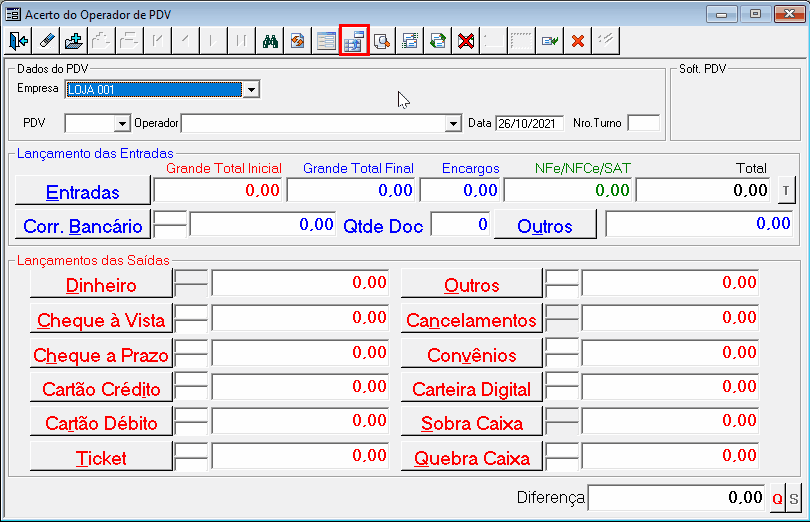
Task: Click the Grande Total Inicial value field
Action: pos(217,190)
